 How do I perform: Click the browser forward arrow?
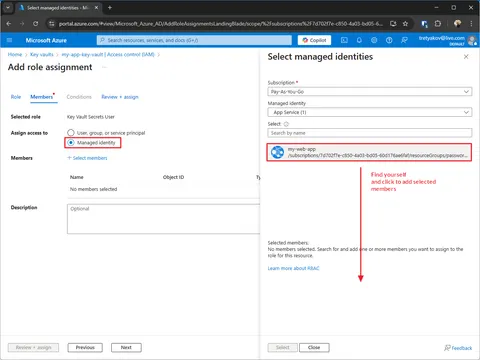pyautogui.click(x=22, y=24)
